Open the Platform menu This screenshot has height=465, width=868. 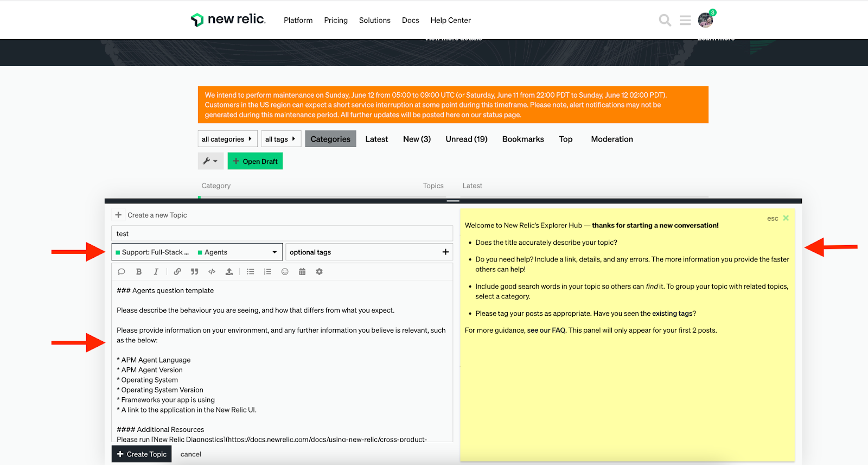click(298, 20)
